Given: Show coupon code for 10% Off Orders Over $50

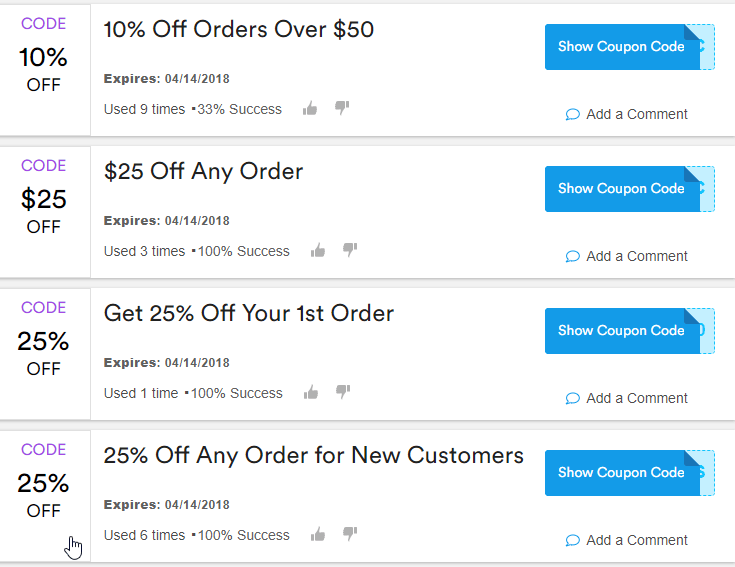Looking at the screenshot, I should (630, 47).
